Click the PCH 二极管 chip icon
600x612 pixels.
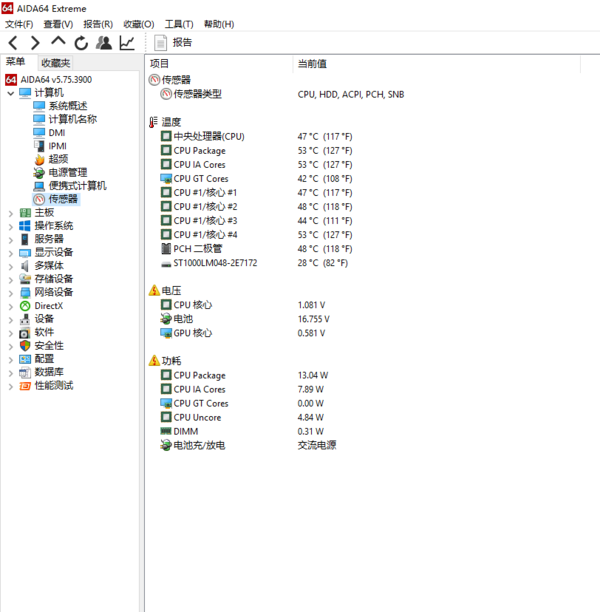(x=166, y=249)
